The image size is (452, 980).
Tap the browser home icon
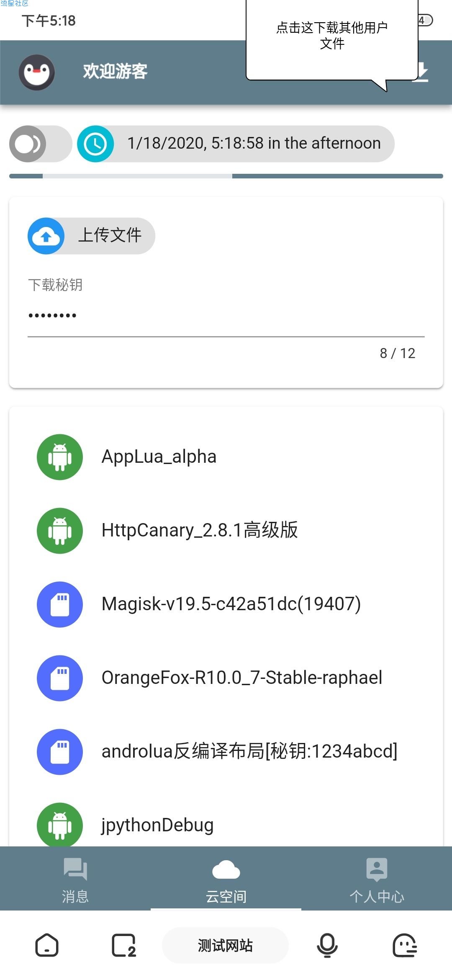click(47, 945)
